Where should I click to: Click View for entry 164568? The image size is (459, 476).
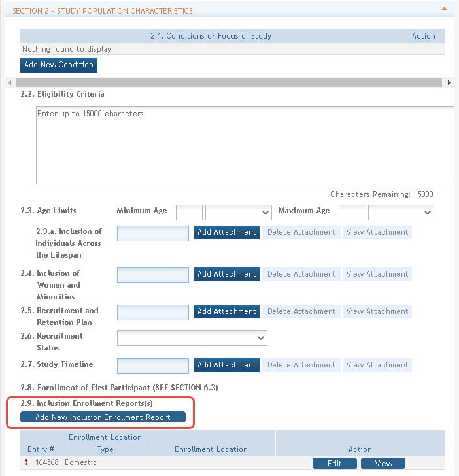[383, 463]
